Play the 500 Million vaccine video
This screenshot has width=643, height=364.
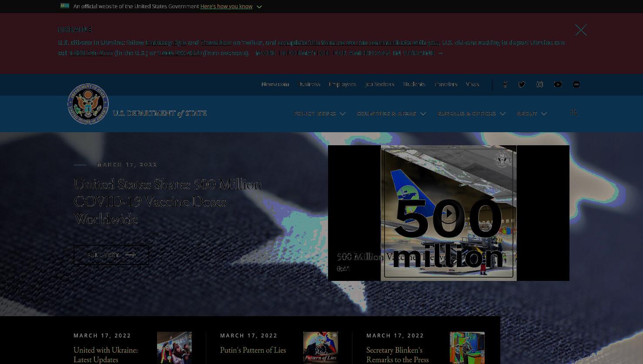point(449,213)
